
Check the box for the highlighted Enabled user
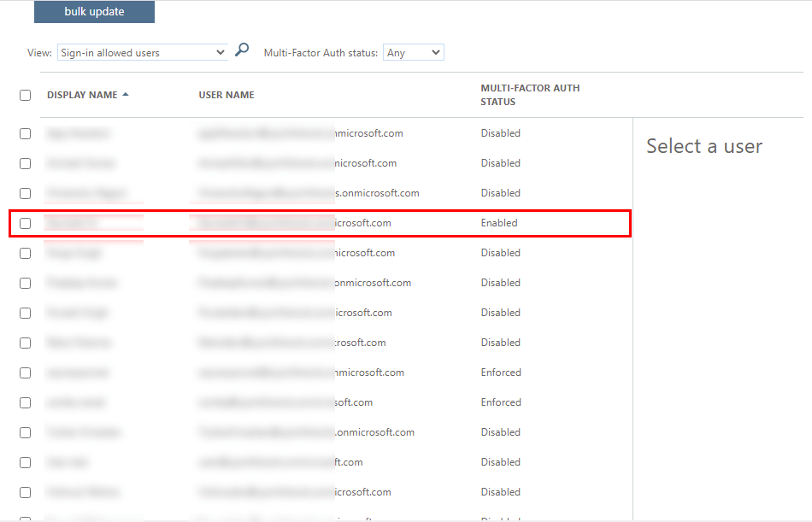click(x=26, y=223)
